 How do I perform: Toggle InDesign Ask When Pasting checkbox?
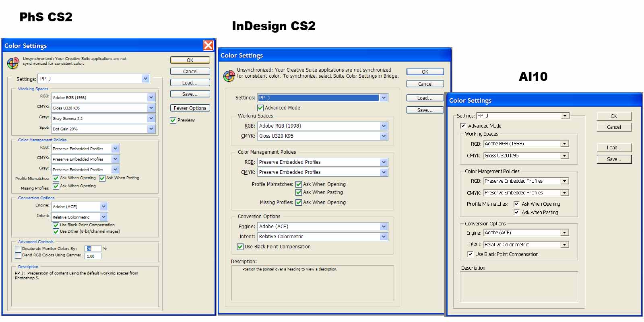(x=299, y=192)
